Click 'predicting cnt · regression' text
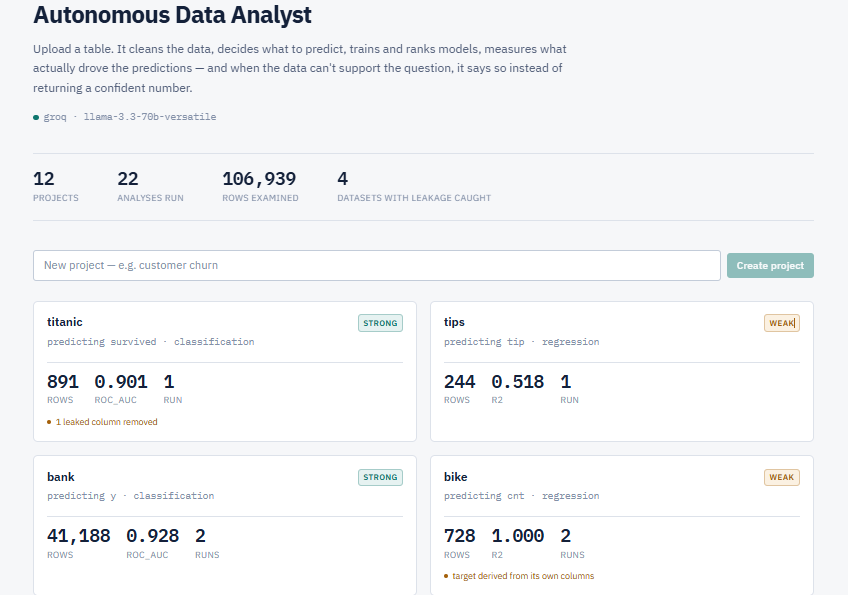This screenshot has width=848, height=595. tap(521, 496)
